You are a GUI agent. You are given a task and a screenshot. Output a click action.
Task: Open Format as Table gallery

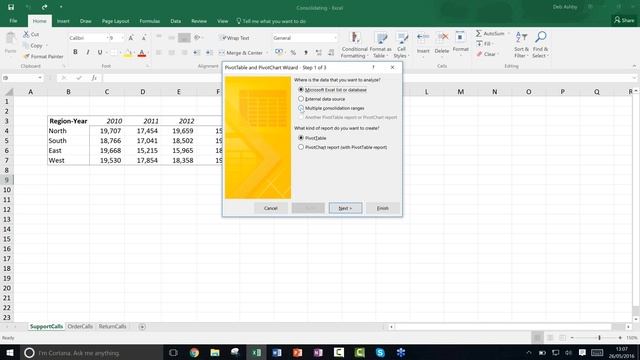pos(380,45)
